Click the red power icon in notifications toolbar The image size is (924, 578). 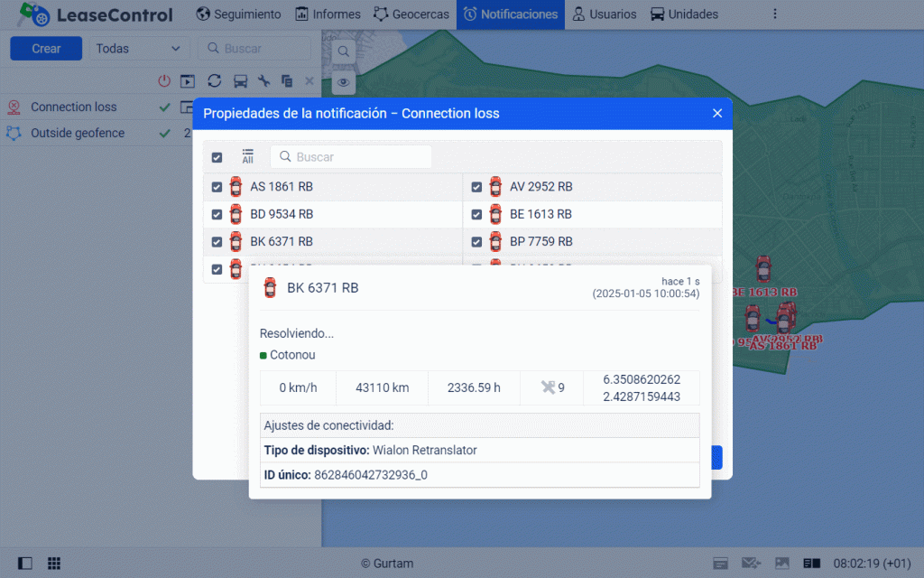164,80
